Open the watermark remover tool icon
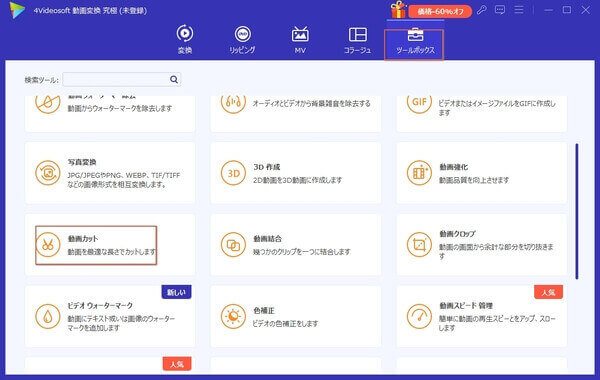600x380 pixels. (x=48, y=104)
